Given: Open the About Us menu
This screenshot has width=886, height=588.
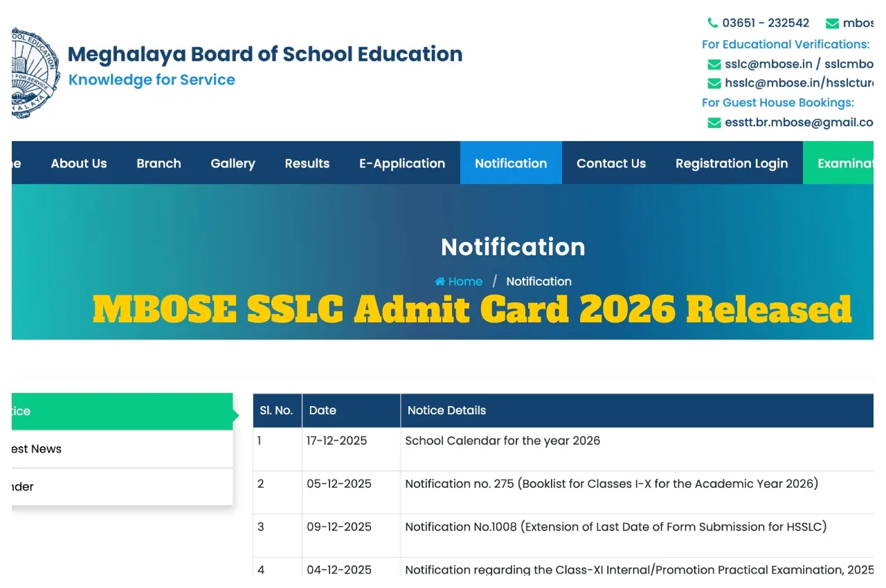Looking at the screenshot, I should 79,163.
